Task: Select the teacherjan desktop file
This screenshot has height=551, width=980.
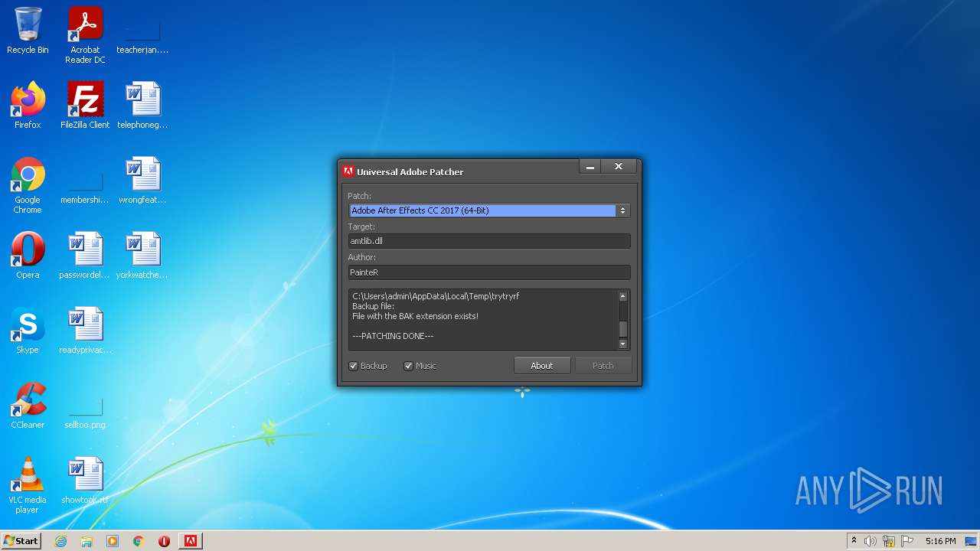Action: [142, 35]
